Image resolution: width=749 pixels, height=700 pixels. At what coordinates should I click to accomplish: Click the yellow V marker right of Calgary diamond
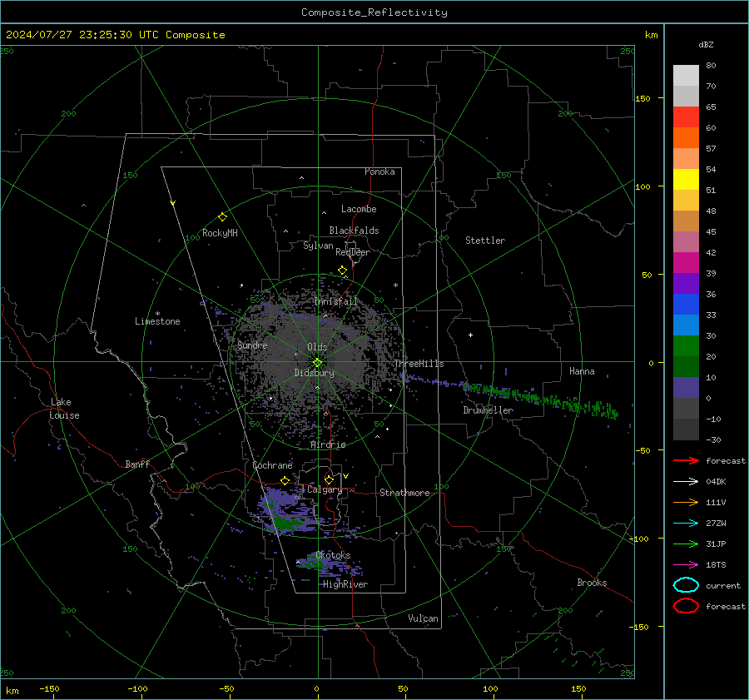pos(345,476)
